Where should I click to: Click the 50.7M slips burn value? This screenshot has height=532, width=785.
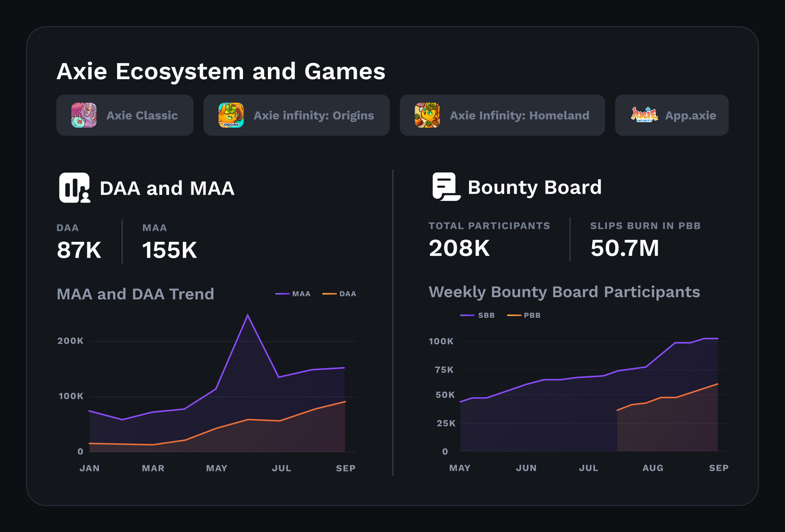coord(625,248)
